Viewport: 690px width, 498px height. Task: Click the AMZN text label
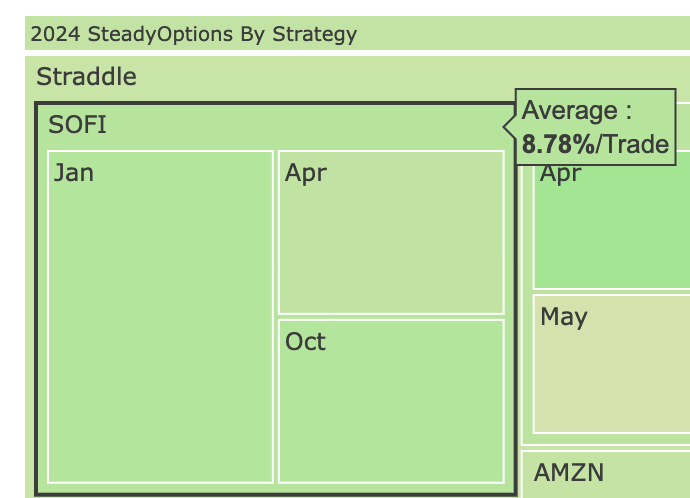pyautogui.click(x=569, y=473)
